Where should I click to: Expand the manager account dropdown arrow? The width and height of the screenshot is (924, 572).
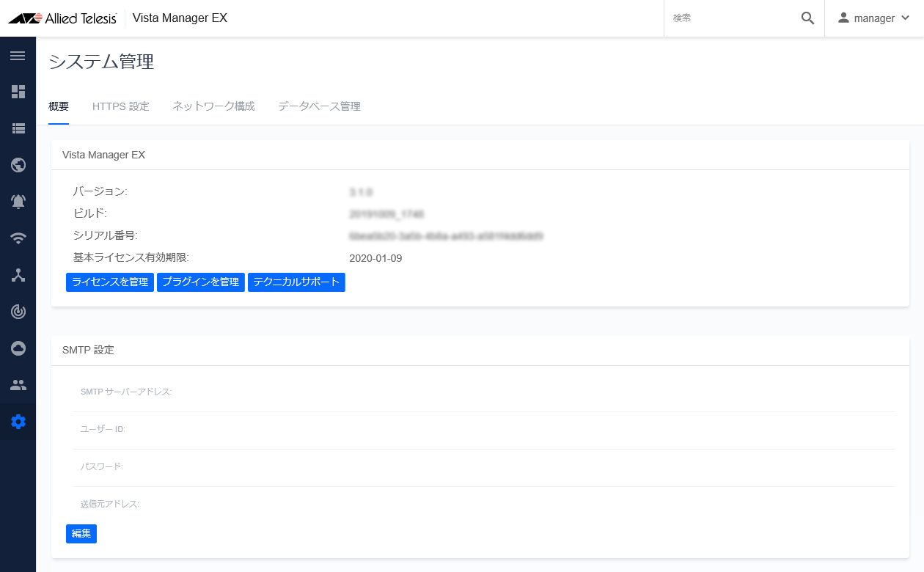pyautogui.click(x=904, y=18)
